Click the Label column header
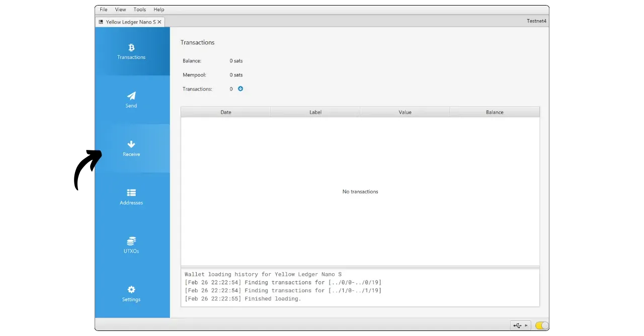 (315, 112)
